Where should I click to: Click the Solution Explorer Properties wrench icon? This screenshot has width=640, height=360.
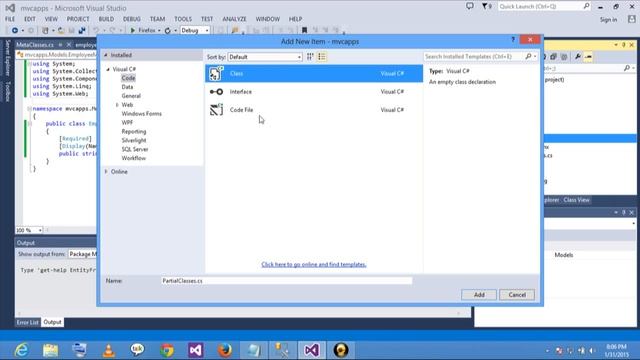[x=578, y=57]
